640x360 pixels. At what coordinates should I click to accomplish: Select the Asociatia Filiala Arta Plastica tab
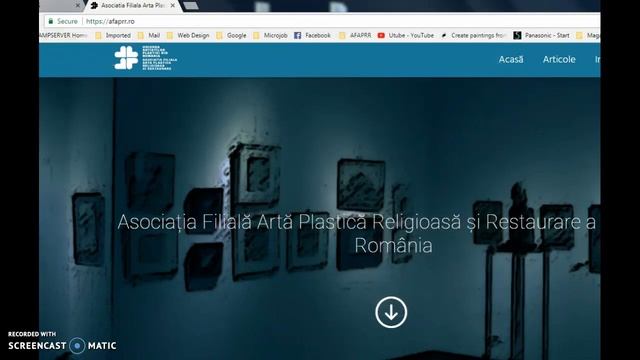[x=133, y=6]
